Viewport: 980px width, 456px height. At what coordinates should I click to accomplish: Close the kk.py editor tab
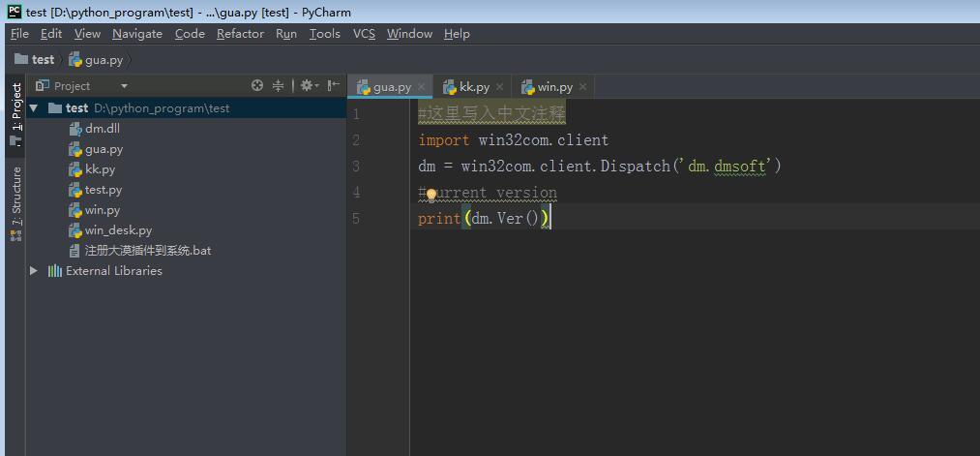pos(500,87)
